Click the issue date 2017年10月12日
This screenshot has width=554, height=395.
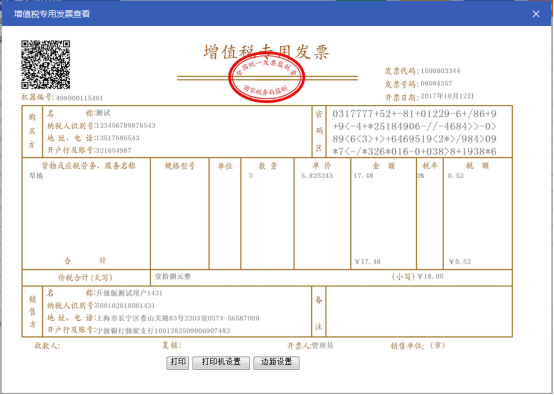pyautogui.click(x=447, y=96)
